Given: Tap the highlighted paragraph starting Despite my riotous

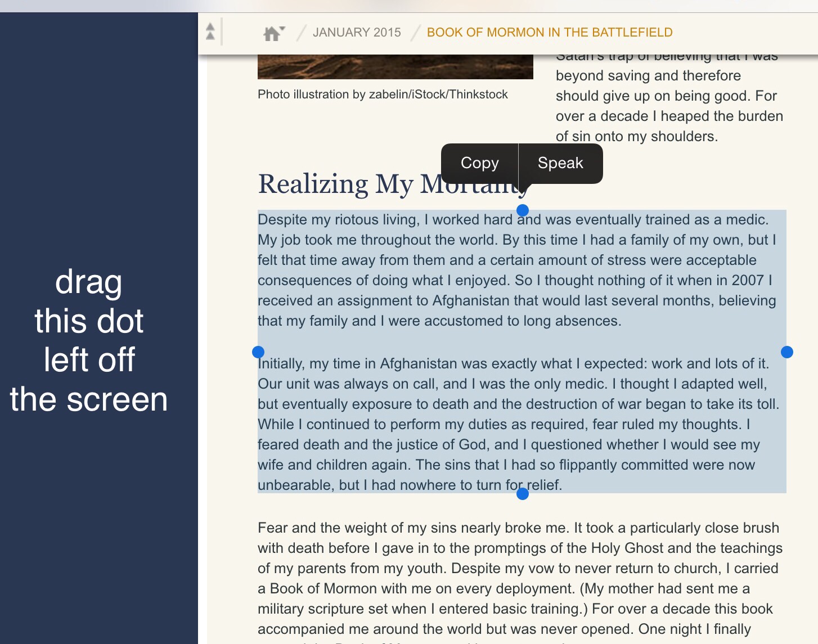Looking at the screenshot, I should (517, 270).
